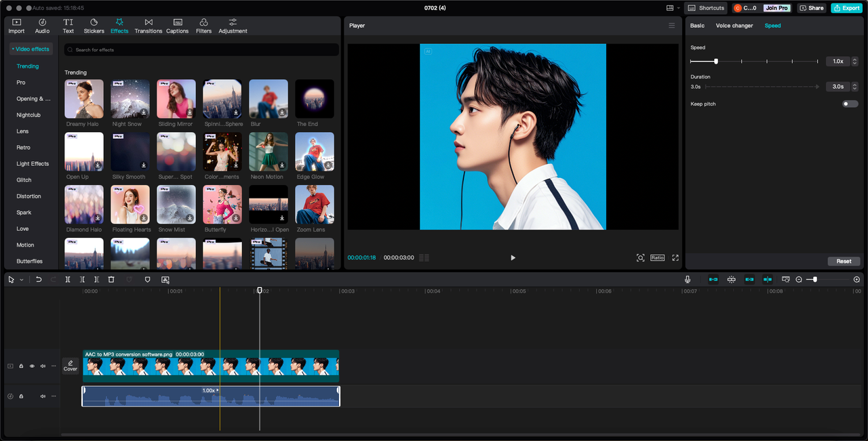Screen dimensions: 868x441
Task: Toggle the Keep pitch switch
Action: pos(850,104)
